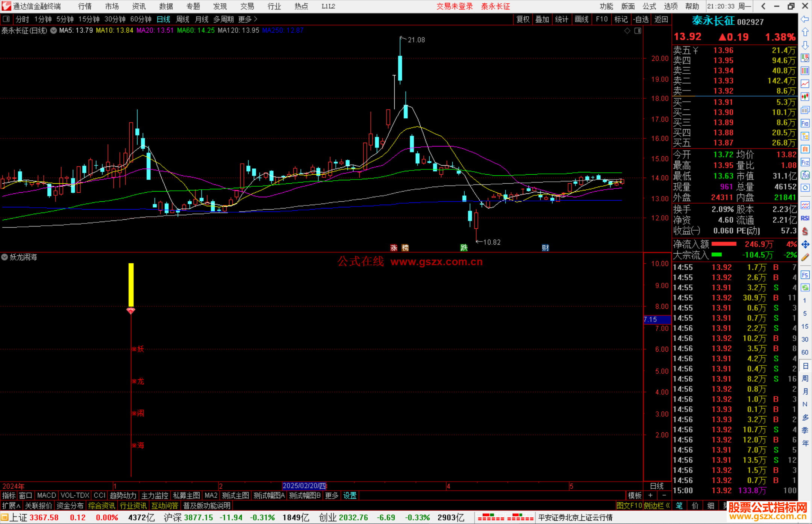Open the 图文F10 link
Screen dimensions: 812x524
(629, 506)
